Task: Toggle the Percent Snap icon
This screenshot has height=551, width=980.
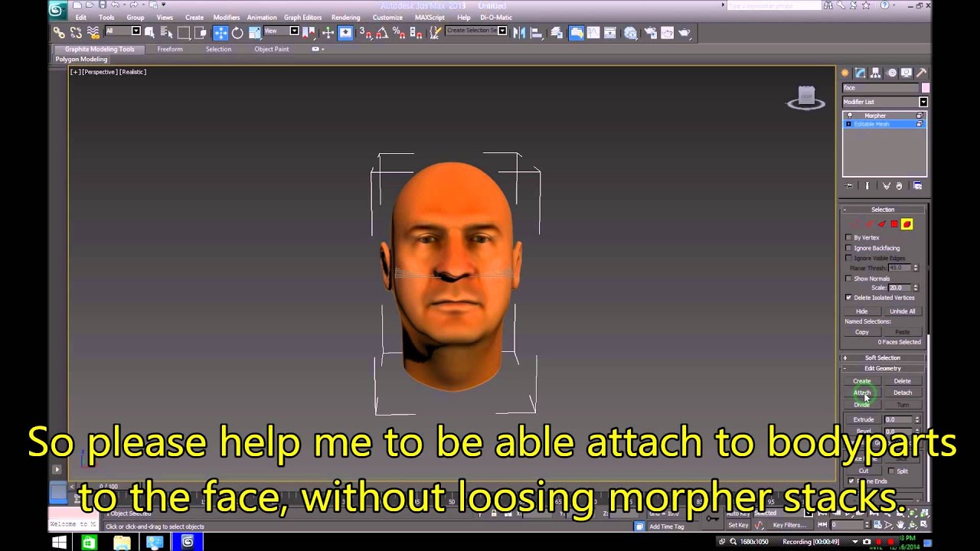Action: pyautogui.click(x=399, y=32)
